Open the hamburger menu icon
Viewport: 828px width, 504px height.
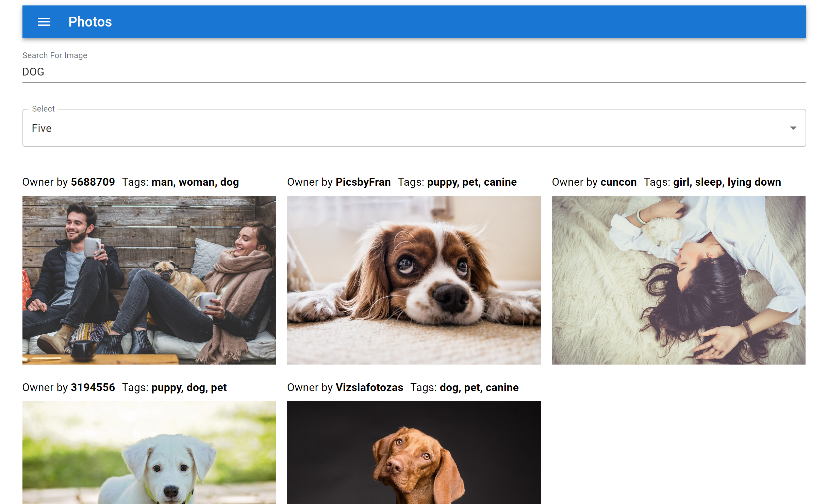coord(44,22)
